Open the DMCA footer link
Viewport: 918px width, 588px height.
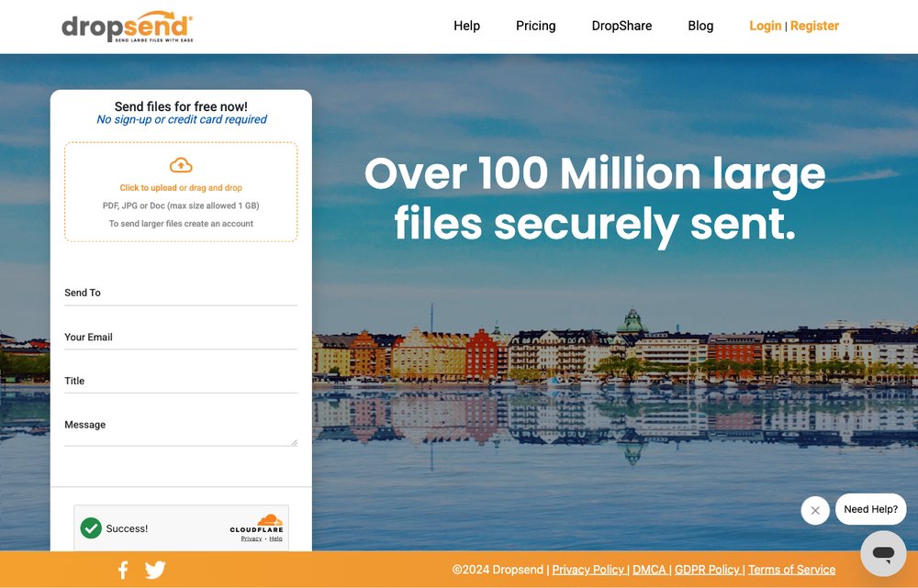[649, 570]
